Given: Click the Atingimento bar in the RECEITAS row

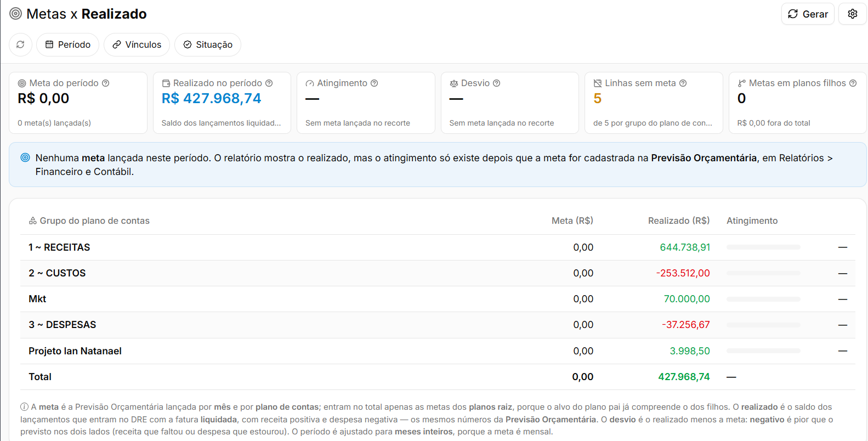Looking at the screenshot, I should (763, 247).
